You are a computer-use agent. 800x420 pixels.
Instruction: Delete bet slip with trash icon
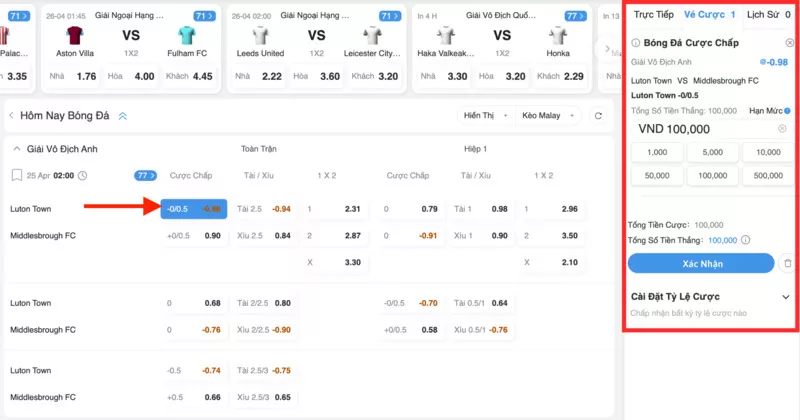[787, 264]
